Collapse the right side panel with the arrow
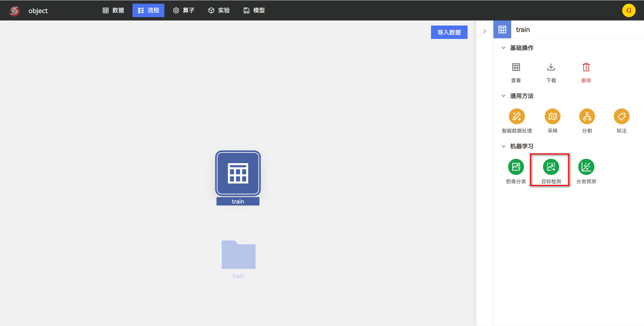This screenshot has height=326, width=644. click(485, 31)
